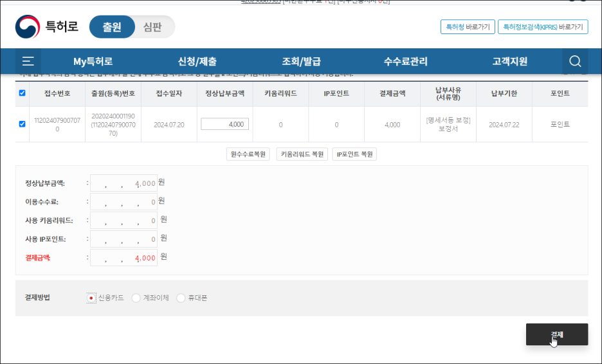Switch to the 심판 tab
The image size is (602, 364).
point(153,27)
